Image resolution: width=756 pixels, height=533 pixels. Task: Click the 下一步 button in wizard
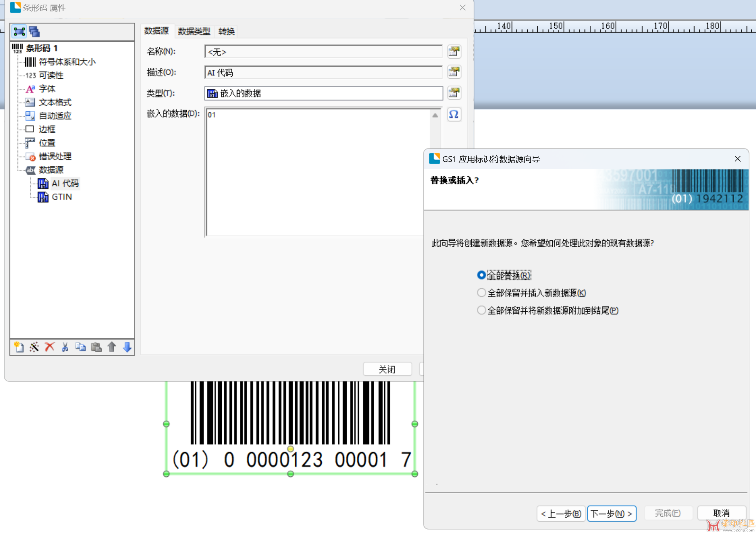tap(611, 513)
